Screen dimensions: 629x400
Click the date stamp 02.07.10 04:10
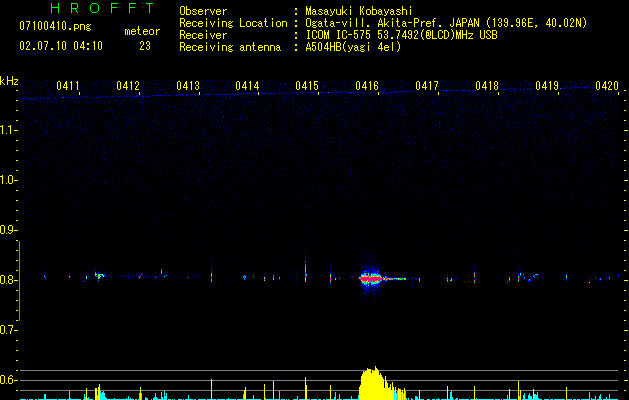pos(61,46)
